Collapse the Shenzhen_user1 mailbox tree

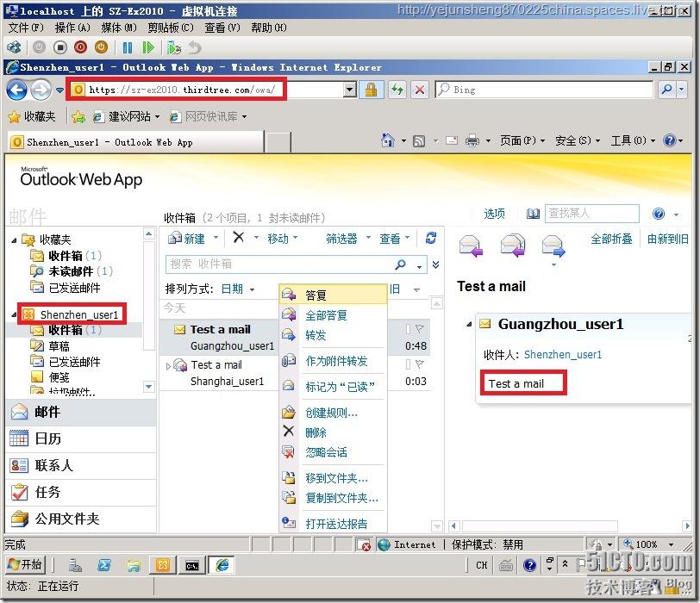pyautogui.click(x=14, y=314)
